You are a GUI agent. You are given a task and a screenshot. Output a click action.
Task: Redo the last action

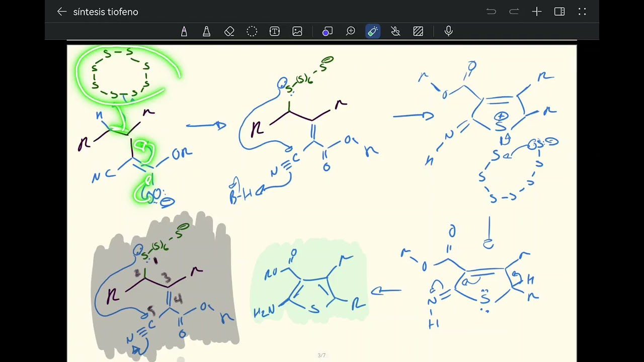click(x=514, y=12)
